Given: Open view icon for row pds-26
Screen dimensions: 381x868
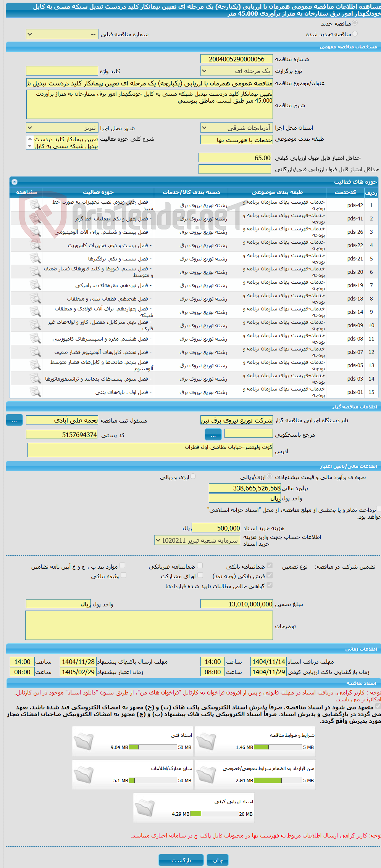Looking at the screenshot, I should 35,232.
